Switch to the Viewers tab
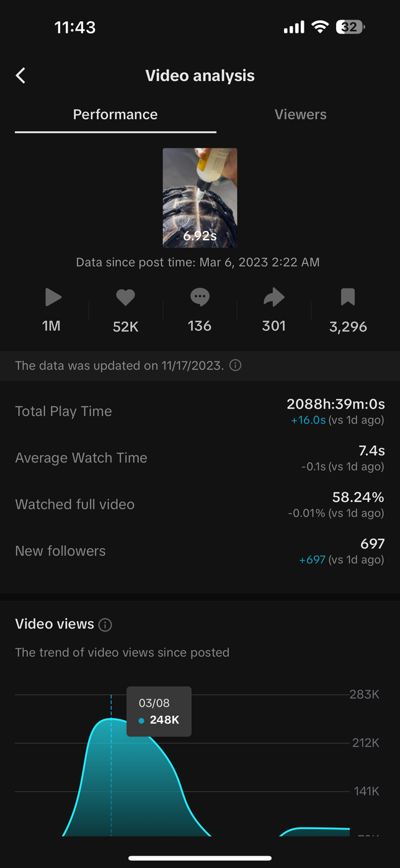 tap(300, 114)
